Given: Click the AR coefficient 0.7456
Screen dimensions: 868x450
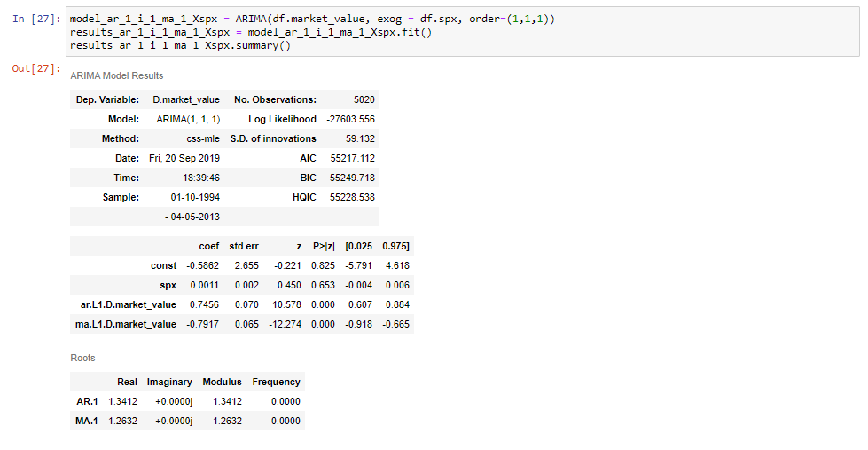Looking at the screenshot, I should (x=204, y=304).
